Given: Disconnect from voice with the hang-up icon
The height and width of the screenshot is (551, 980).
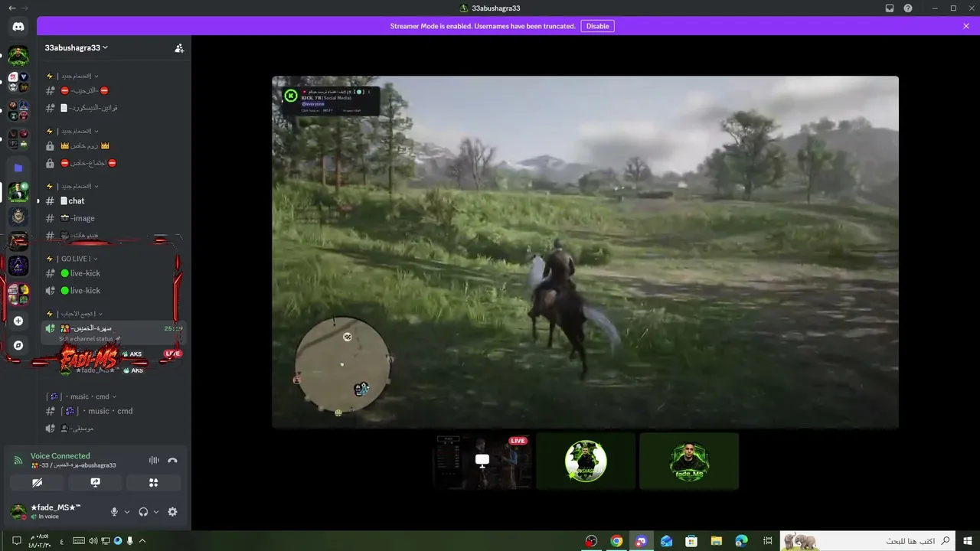Looking at the screenshot, I should coord(172,460).
